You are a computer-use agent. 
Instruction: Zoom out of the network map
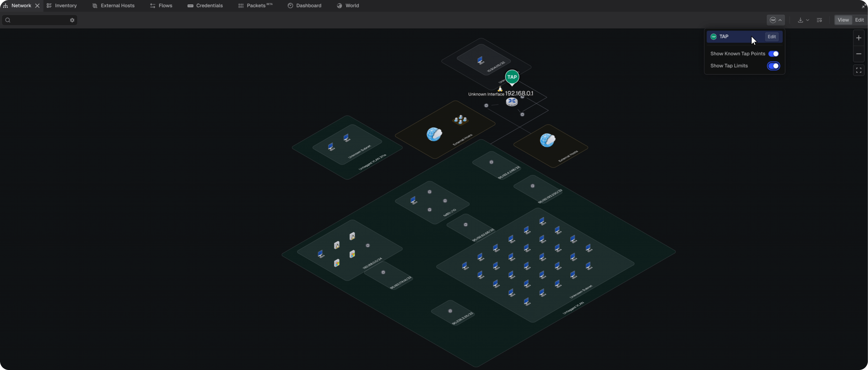(859, 54)
